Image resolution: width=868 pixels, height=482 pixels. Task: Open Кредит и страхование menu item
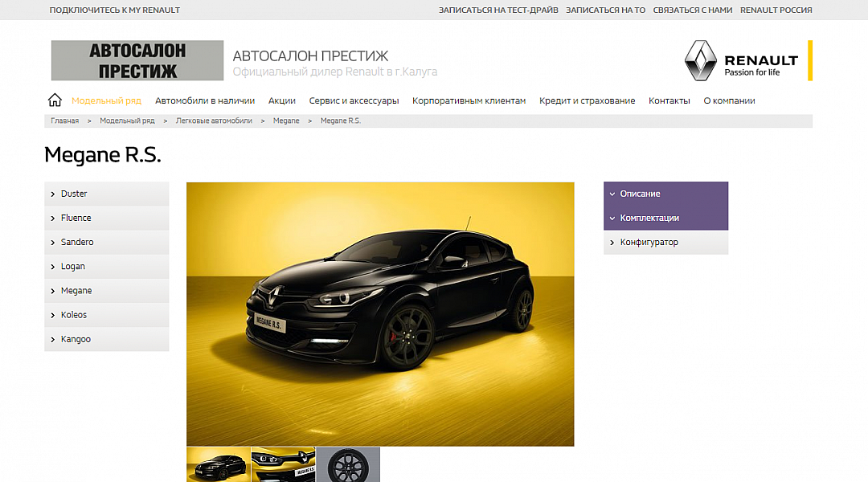point(587,100)
